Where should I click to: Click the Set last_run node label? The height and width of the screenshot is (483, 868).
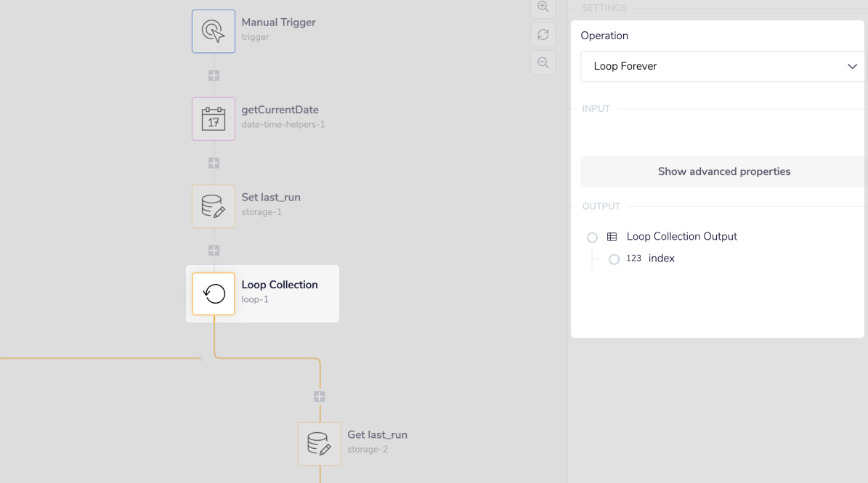coord(271,198)
